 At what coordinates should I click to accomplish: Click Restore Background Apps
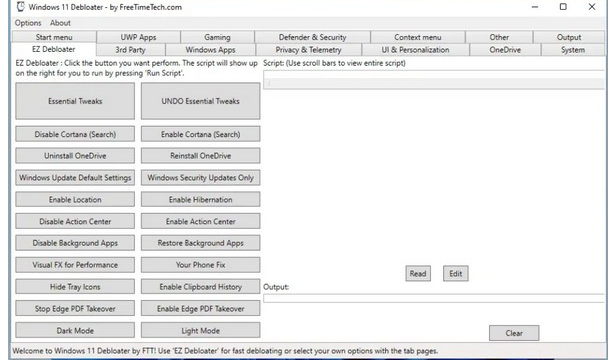[x=200, y=243]
